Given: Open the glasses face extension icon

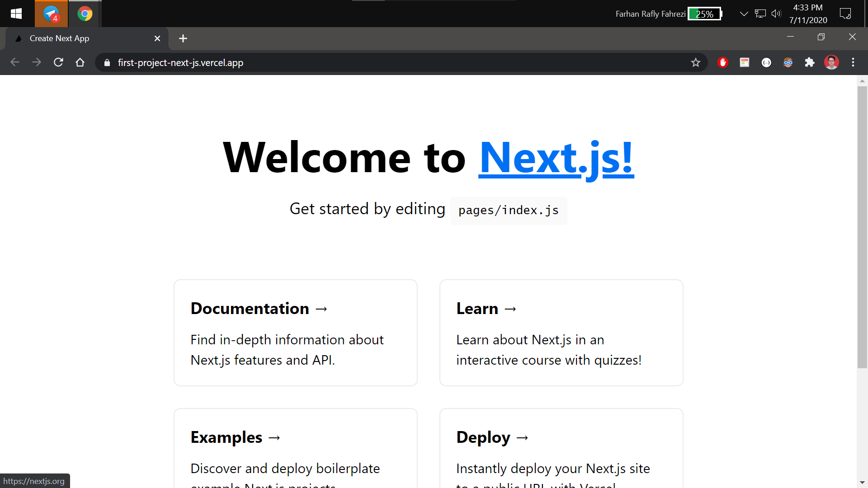Looking at the screenshot, I should (788, 62).
